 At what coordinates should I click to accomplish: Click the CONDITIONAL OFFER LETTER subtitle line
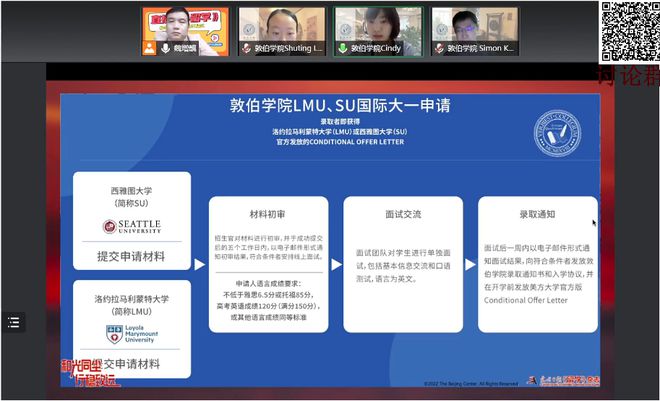pyautogui.click(x=340, y=142)
